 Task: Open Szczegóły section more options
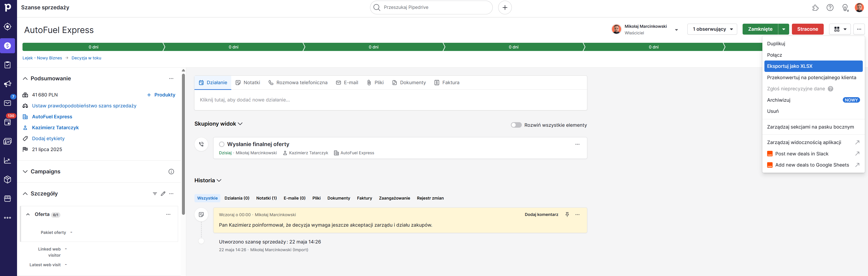pos(171,193)
